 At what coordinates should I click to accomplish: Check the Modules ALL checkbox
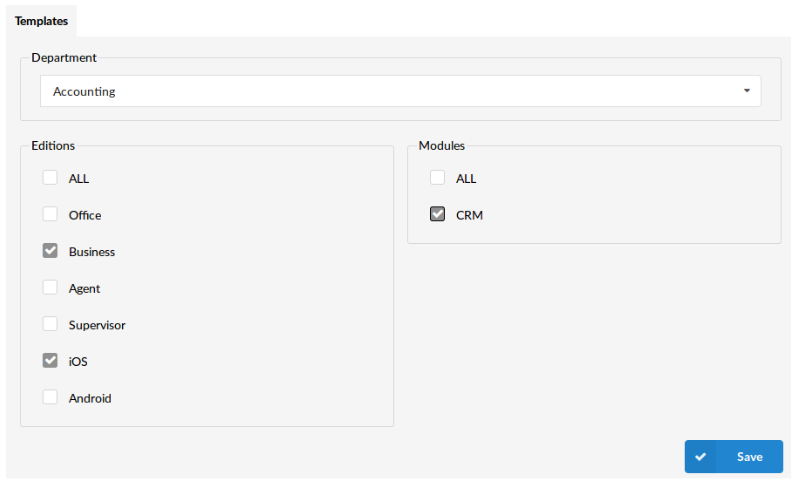[x=437, y=177]
